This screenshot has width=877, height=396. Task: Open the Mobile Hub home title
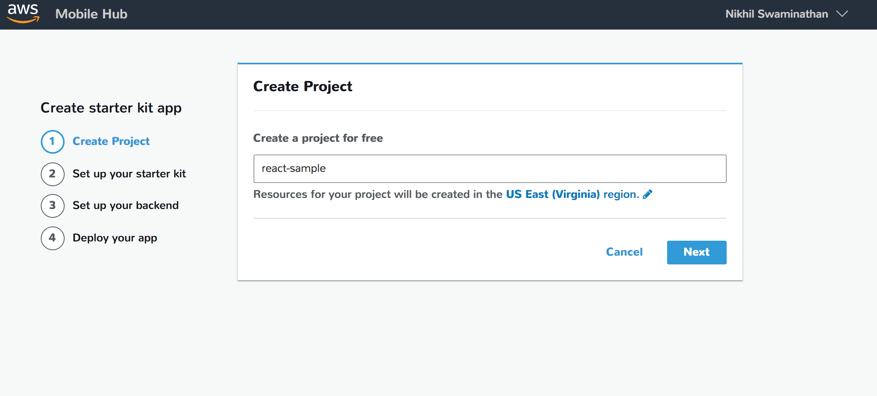[x=91, y=14]
